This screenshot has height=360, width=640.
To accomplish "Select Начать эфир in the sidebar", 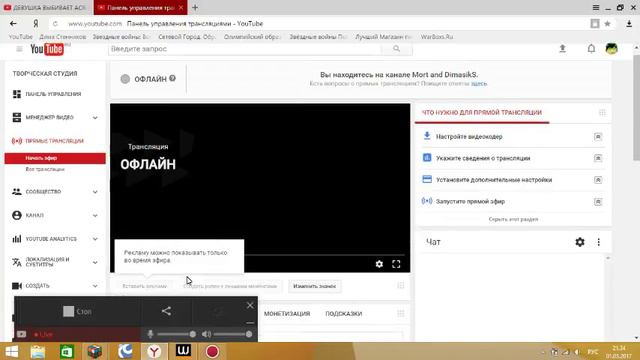I will 55,158.
